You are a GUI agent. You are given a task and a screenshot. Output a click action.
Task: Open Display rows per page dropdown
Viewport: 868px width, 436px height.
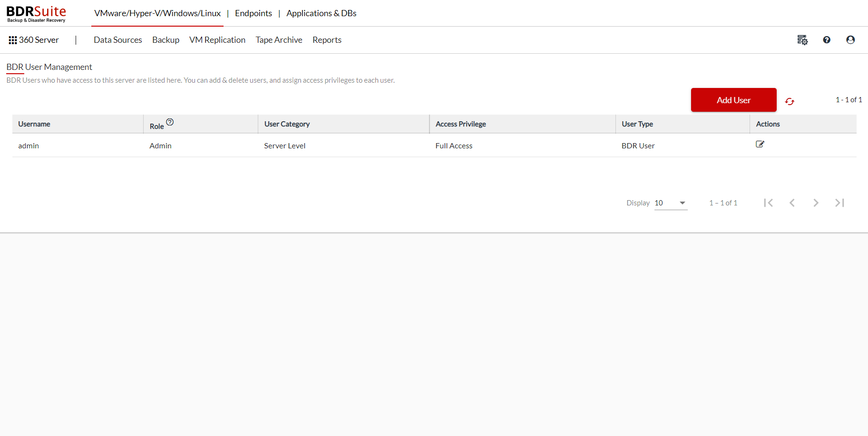pos(671,203)
